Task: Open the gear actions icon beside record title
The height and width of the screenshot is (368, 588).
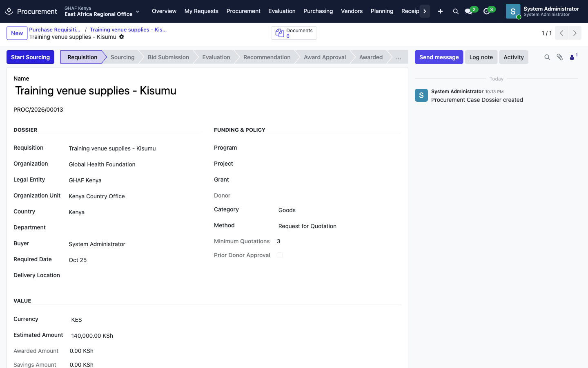Action: coord(122,37)
